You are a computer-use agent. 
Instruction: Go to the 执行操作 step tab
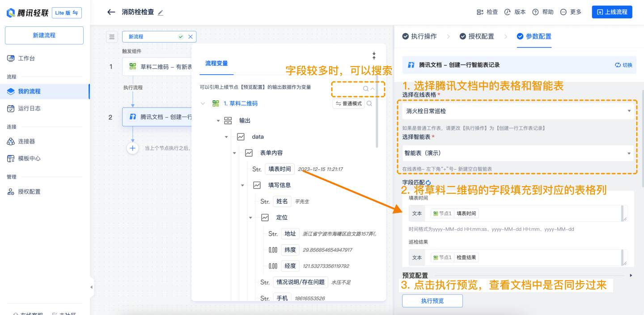click(x=419, y=36)
